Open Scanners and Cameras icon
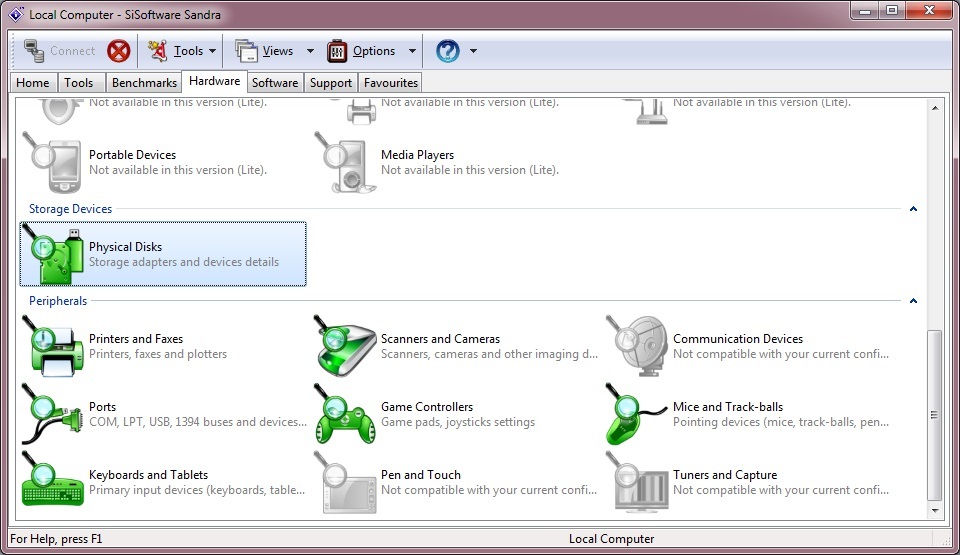 tap(345, 346)
